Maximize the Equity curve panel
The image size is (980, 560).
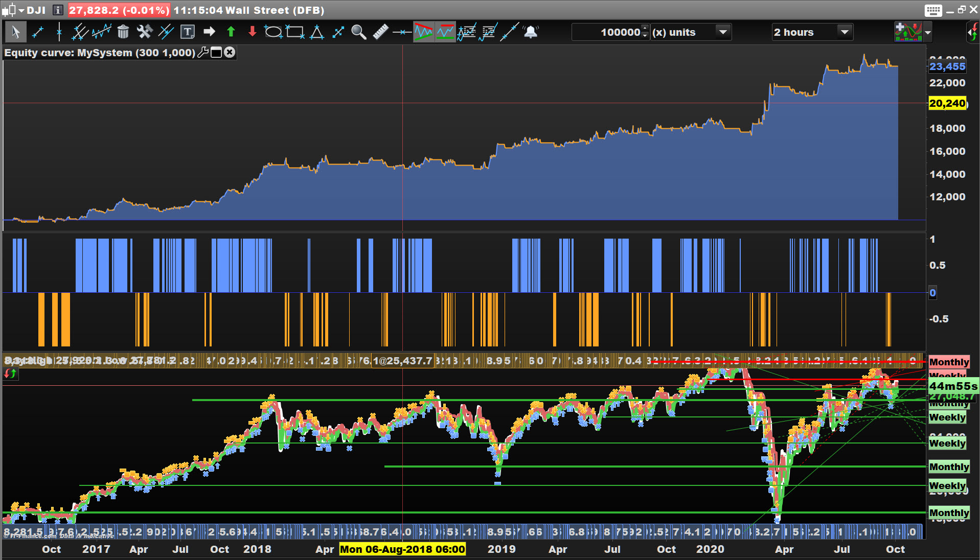216,52
